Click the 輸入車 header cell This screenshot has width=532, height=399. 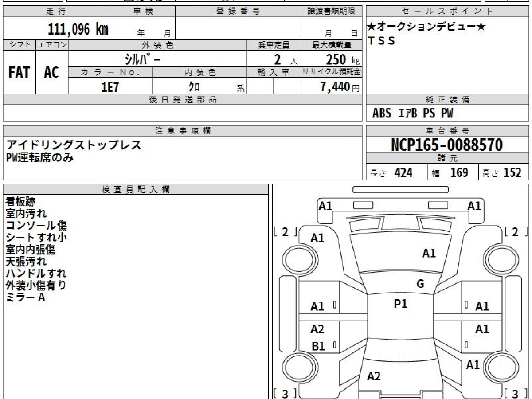tap(274, 72)
